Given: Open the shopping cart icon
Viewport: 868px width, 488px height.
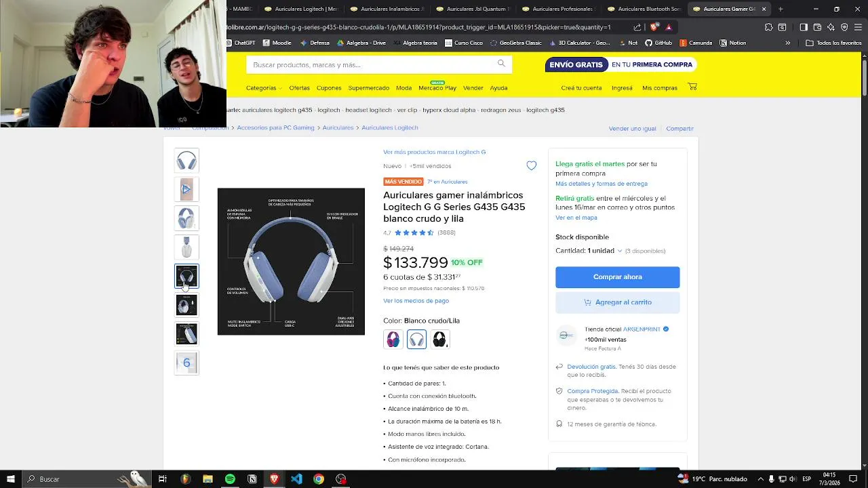Looking at the screenshot, I should pos(692,87).
